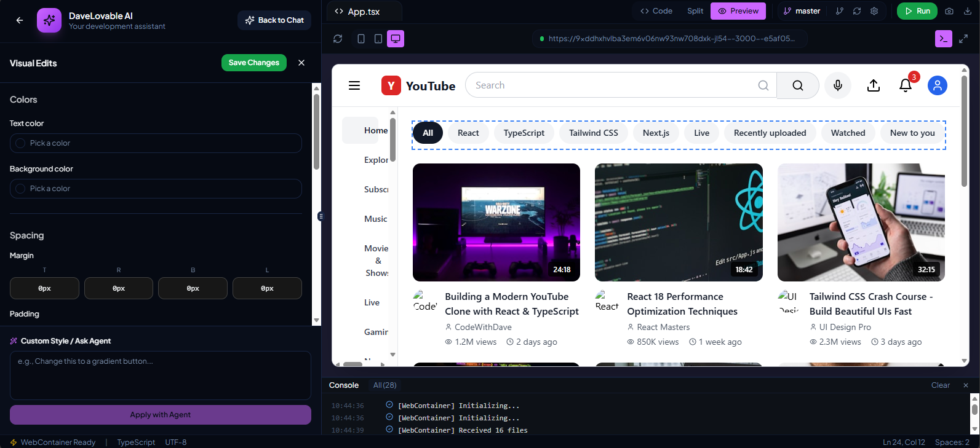Select the desktop viewport icon
980x448 pixels.
[x=396, y=39]
